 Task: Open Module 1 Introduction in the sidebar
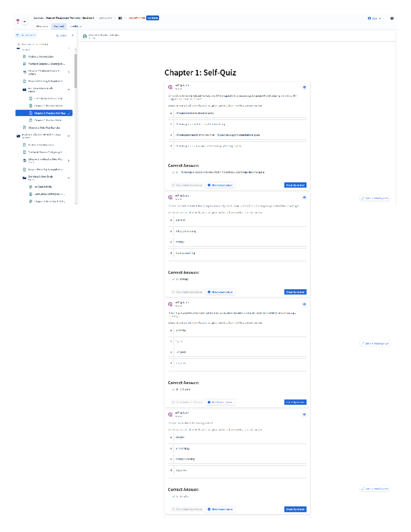[x=41, y=57]
